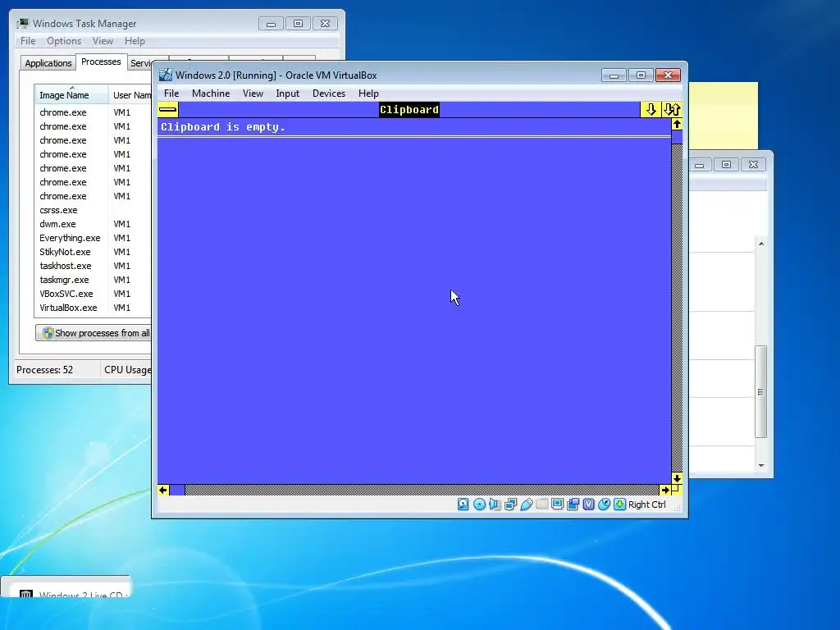The width and height of the screenshot is (840, 630).
Task: Toggle the mouse integration status icon
Action: click(605, 504)
